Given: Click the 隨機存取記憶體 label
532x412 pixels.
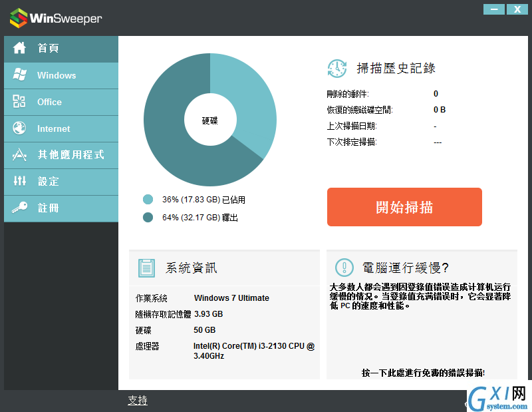Looking at the screenshot, I should click(163, 314).
